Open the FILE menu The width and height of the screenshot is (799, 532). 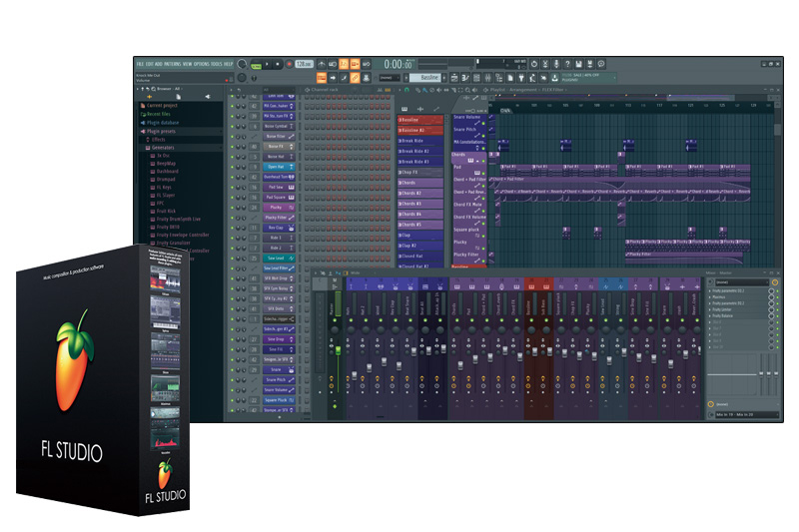(x=140, y=64)
